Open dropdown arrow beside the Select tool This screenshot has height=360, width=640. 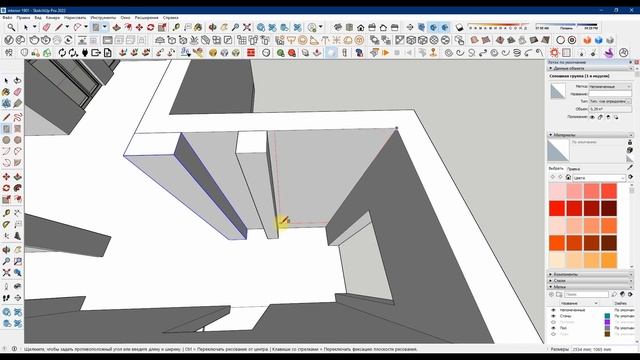point(34,27)
